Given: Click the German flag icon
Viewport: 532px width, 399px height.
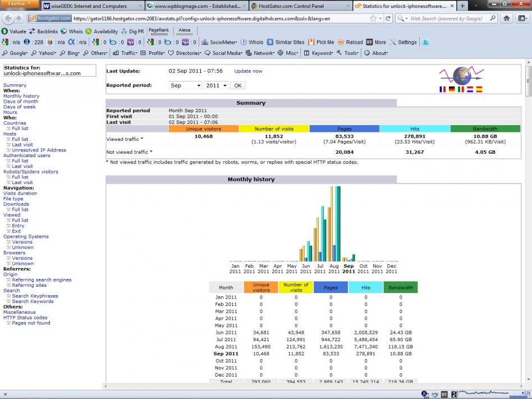Looking at the screenshot, I should (x=452, y=89).
